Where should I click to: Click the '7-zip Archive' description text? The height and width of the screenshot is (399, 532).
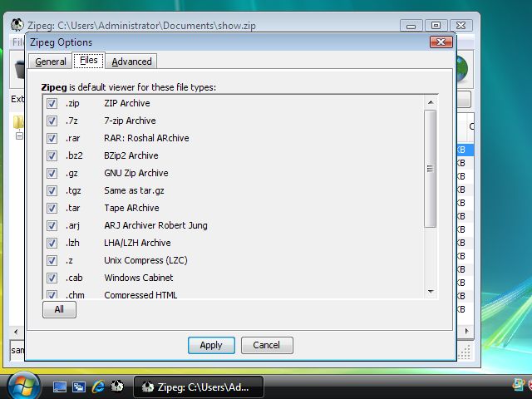[x=130, y=121]
